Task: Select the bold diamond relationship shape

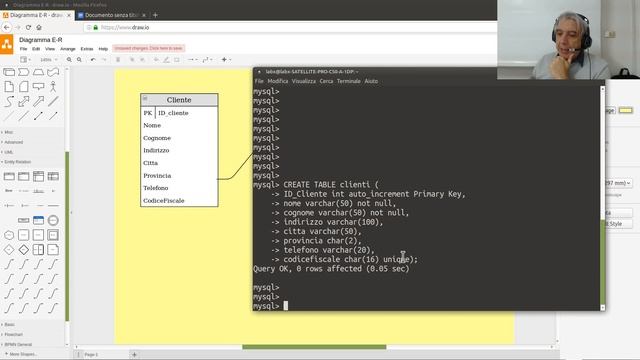Action: pos(24,250)
